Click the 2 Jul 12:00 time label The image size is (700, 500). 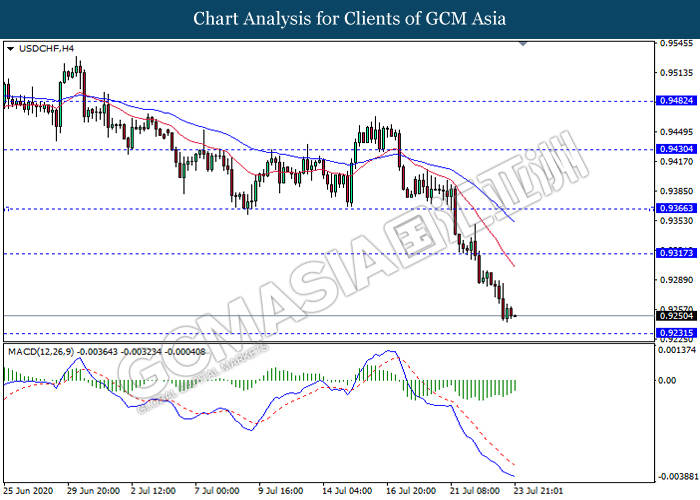click(x=153, y=491)
